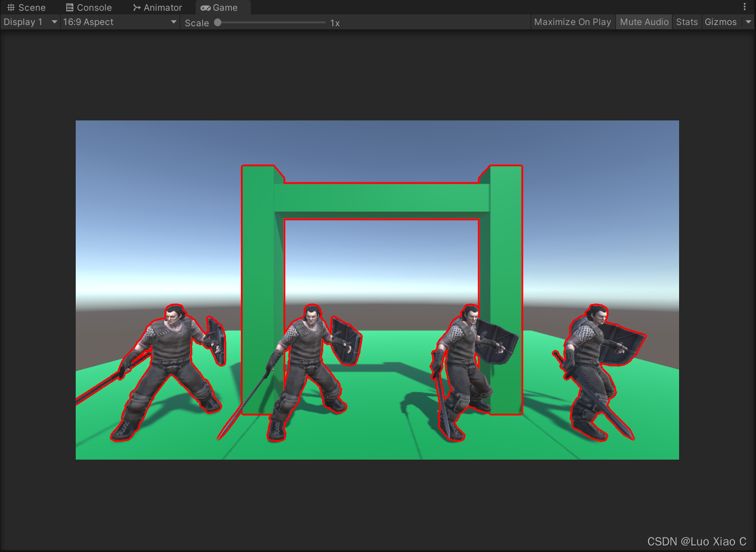This screenshot has height=552, width=756.
Task: Expand the Gizmos dropdown arrow
Action: pyautogui.click(x=748, y=22)
